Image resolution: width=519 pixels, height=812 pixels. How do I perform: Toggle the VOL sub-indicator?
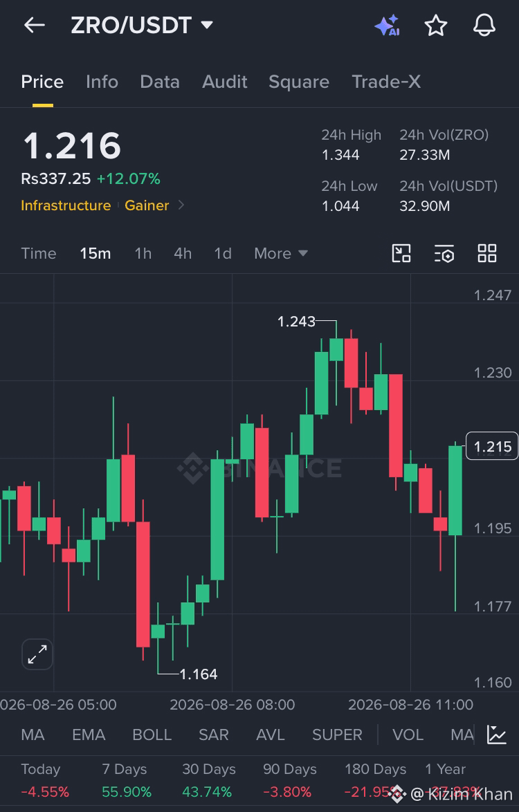408,735
